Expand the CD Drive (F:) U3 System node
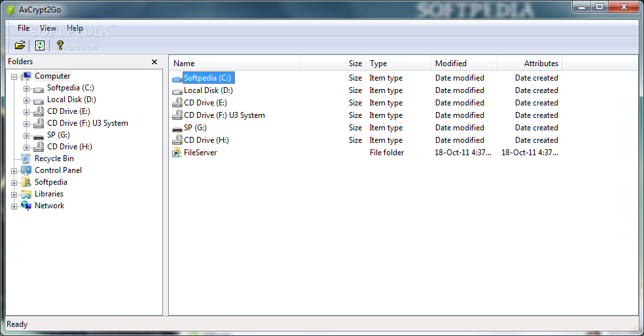644x336 pixels. tap(26, 124)
